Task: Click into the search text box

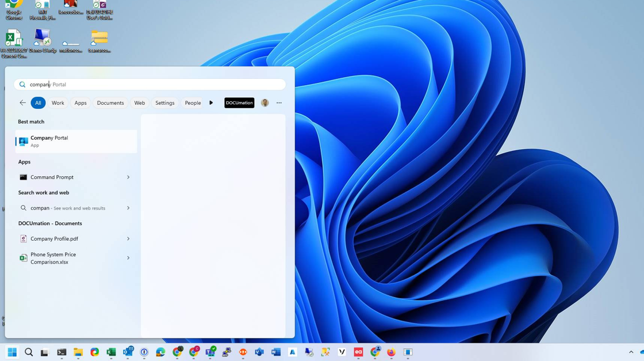Action: [150, 84]
